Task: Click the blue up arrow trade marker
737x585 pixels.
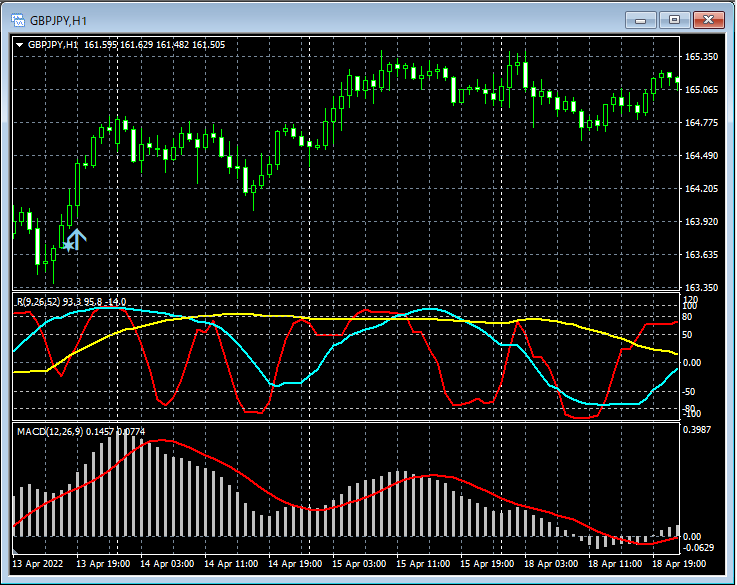Action: [x=77, y=238]
